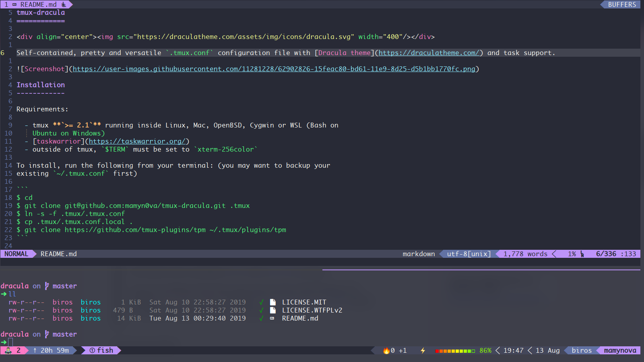Click the BUFFERS label in the tabline
644x362 pixels.
622,4
